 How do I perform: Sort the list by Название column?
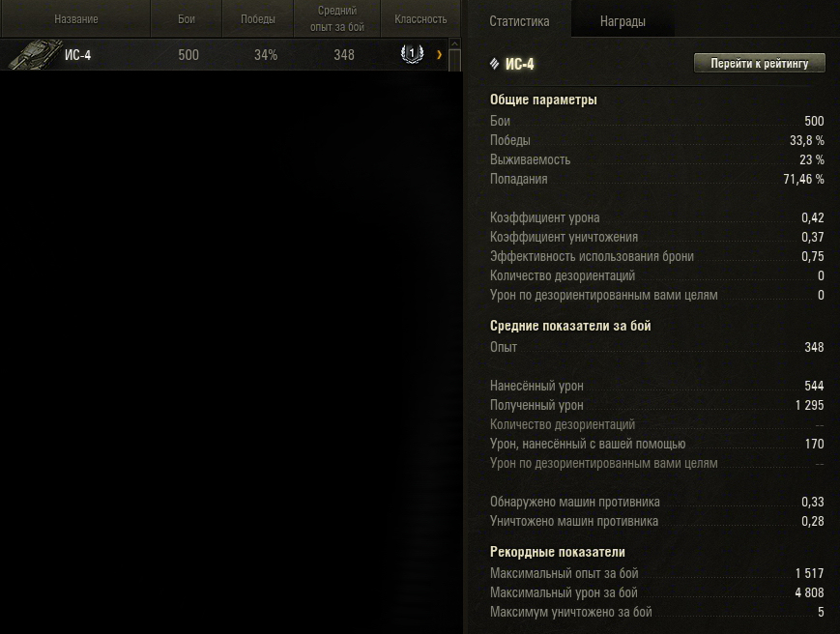pos(75,18)
